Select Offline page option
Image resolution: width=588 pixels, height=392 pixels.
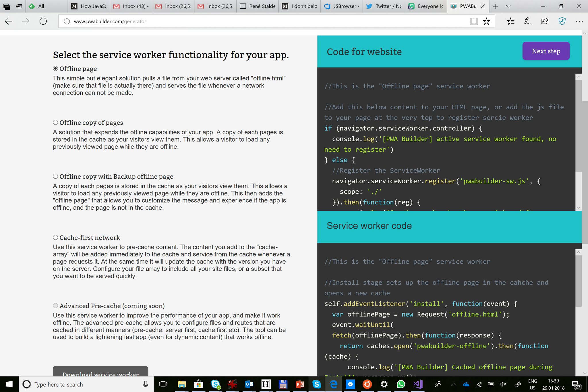coord(55,69)
